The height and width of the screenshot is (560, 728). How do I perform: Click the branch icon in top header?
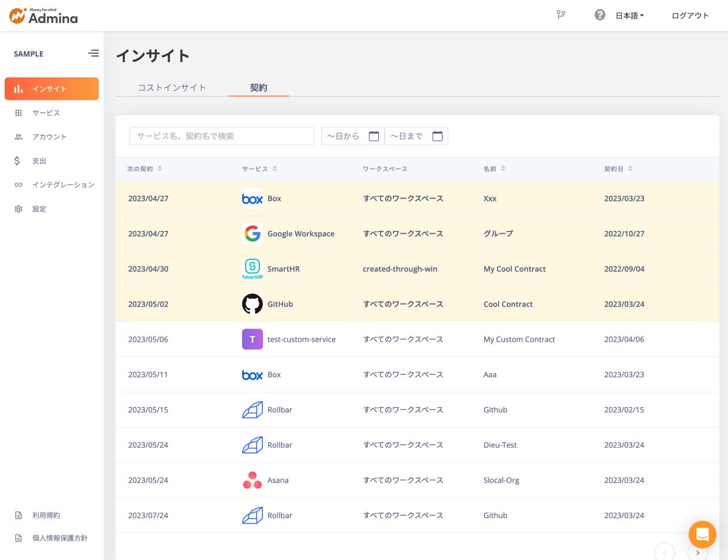pos(560,15)
